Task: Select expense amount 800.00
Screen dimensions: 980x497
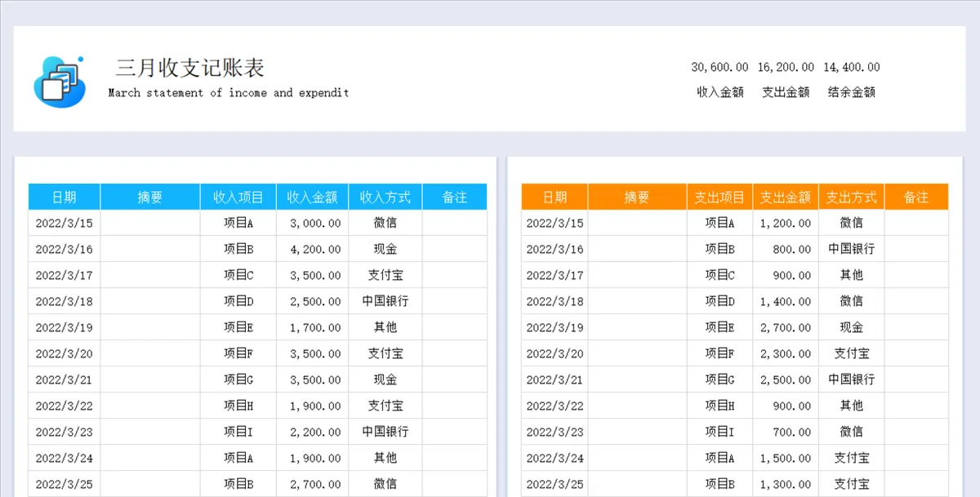Action: 792,249
